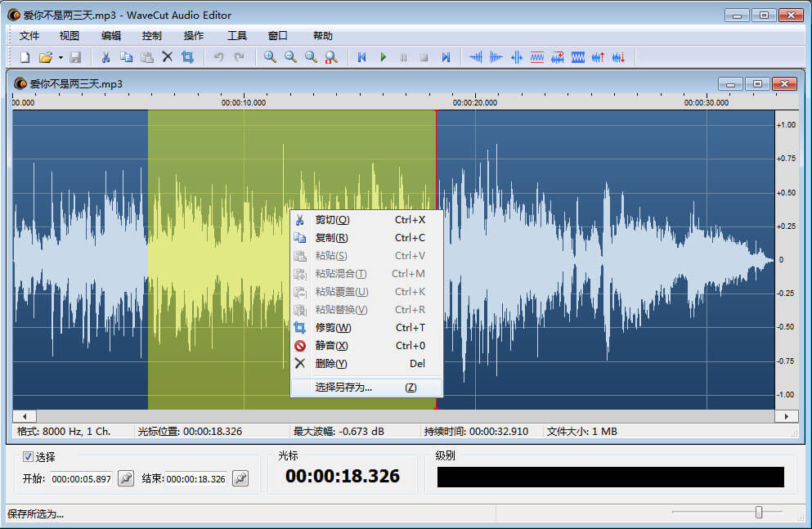Create a new file from the toolbar
This screenshot has height=529, width=812.
(x=25, y=57)
